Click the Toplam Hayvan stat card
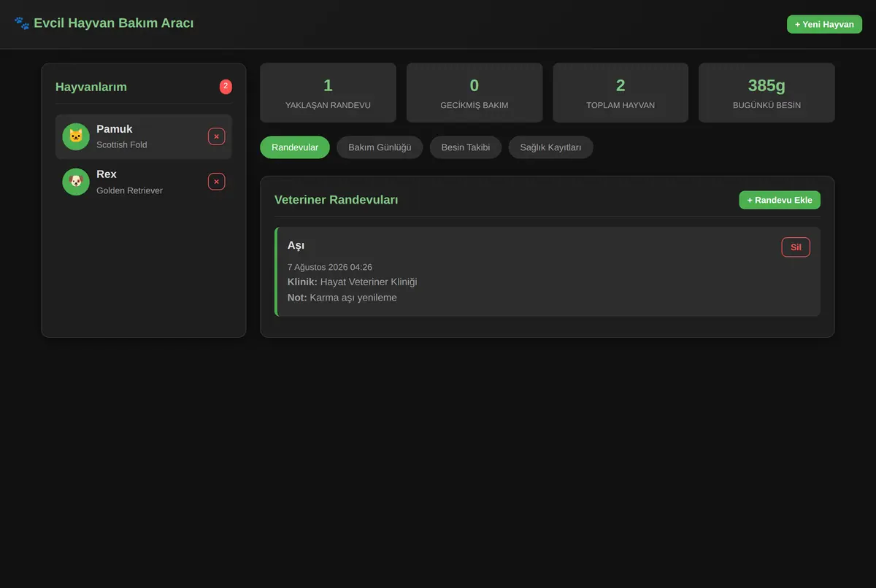 click(x=620, y=93)
